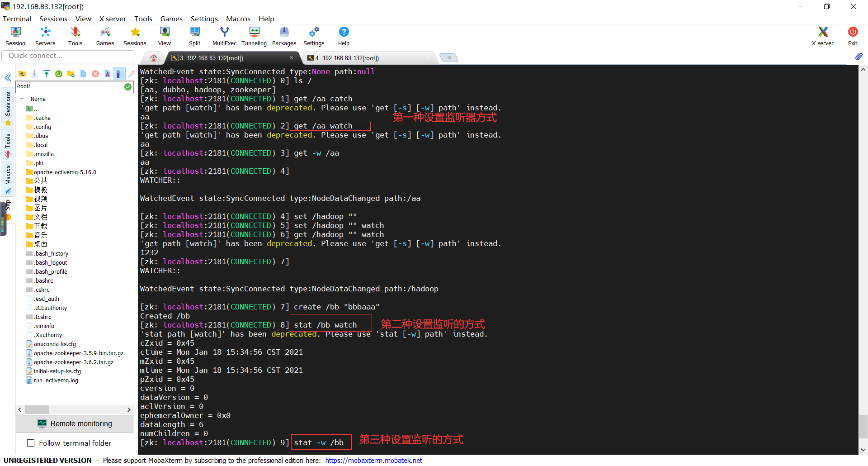The width and height of the screenshot is (868, 466).
Task: Click the Help question mark icon
Action: pos(344,36)
